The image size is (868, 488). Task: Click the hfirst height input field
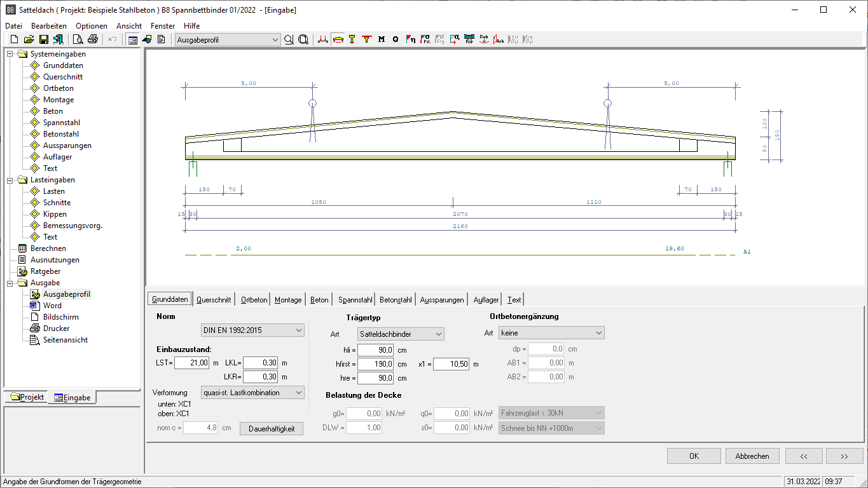pyautogui.click(x=375, y=364)
